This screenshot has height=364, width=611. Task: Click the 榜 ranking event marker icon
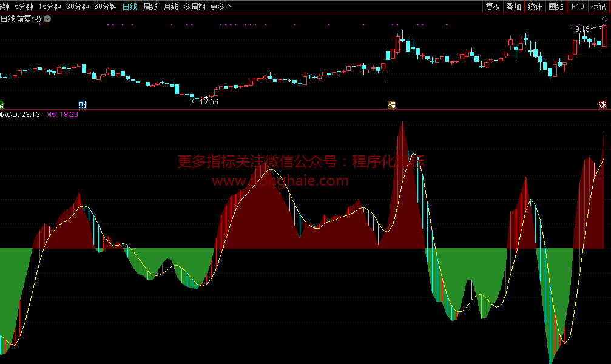pyautogui.click(x=392, y=104)
